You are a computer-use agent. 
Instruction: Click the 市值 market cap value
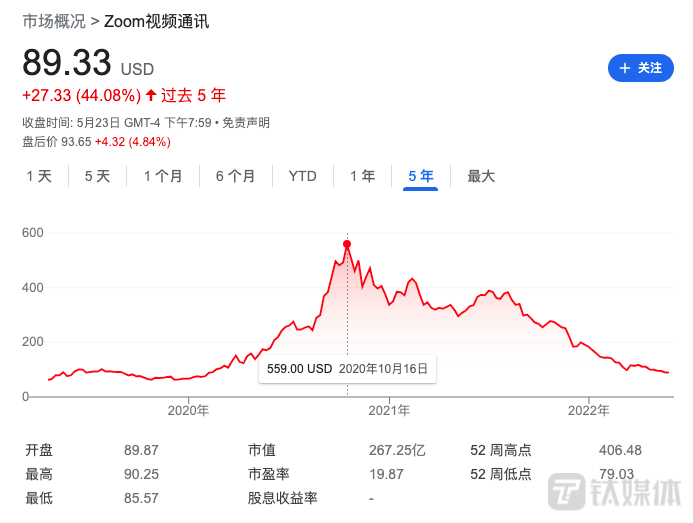[393, 451]
